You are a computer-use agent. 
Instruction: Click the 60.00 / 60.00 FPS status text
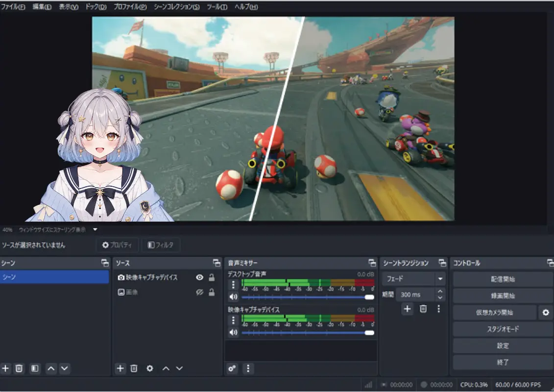518,385
